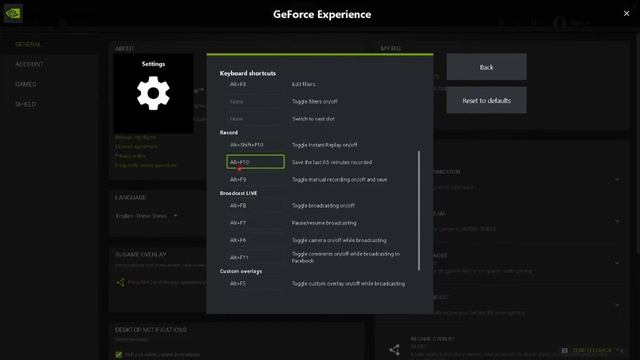Select Alt+F10 save last minutes shortcut field
Image resolution: width=640 pixels, height=360 pixels.
click(x=255, y=162)
